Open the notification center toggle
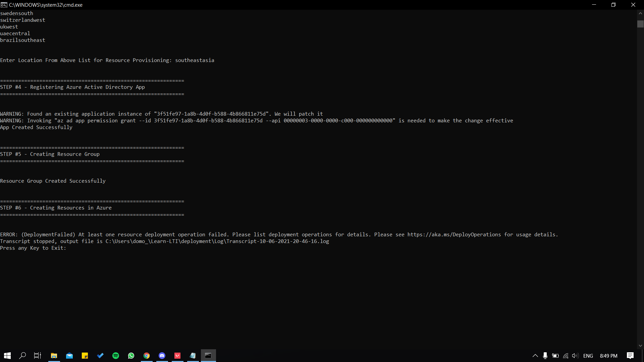 630,356
